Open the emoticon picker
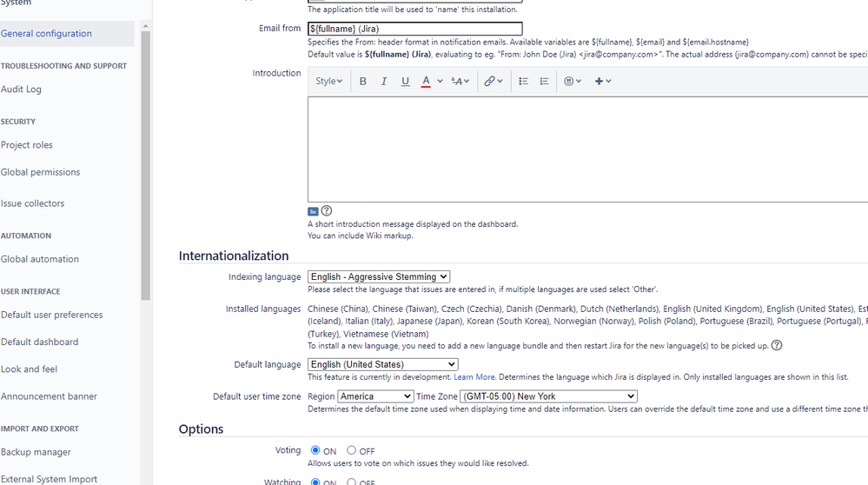868x485 pixels. pos(573,82)
